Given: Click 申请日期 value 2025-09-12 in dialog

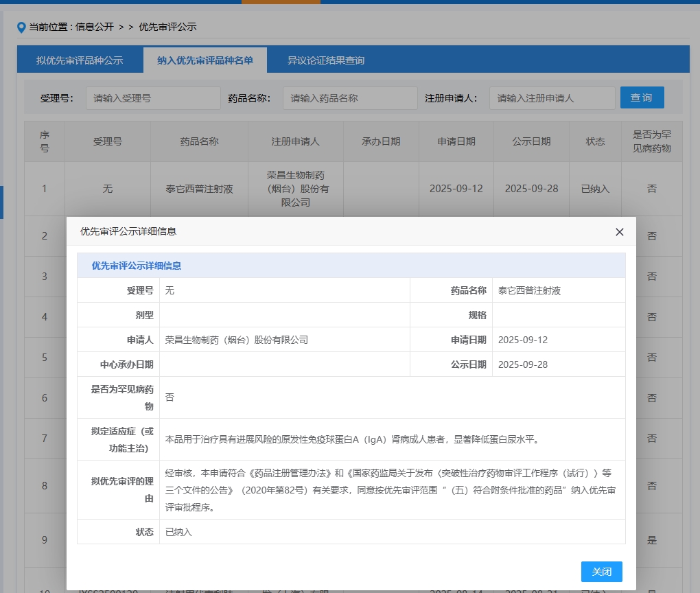Looking at the screenshot, I should click(523, 340).
